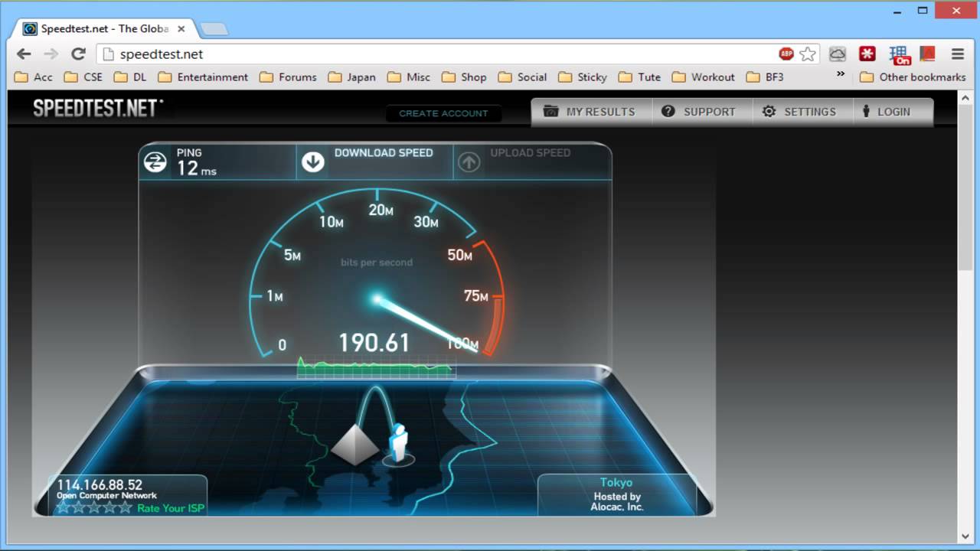Click the ping arrows icon
Viewport: 980px width, 551px height.
tap(155, 161)
